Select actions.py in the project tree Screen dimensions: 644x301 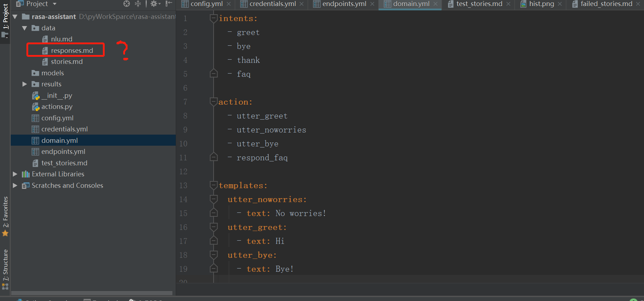[56, 107]
